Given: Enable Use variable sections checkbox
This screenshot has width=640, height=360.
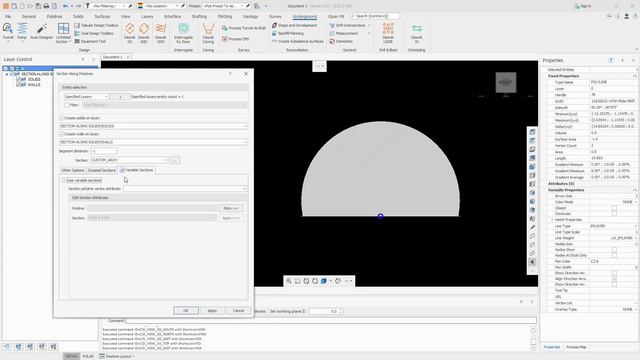Looking at the screenshot, I should tap(64, 180).
